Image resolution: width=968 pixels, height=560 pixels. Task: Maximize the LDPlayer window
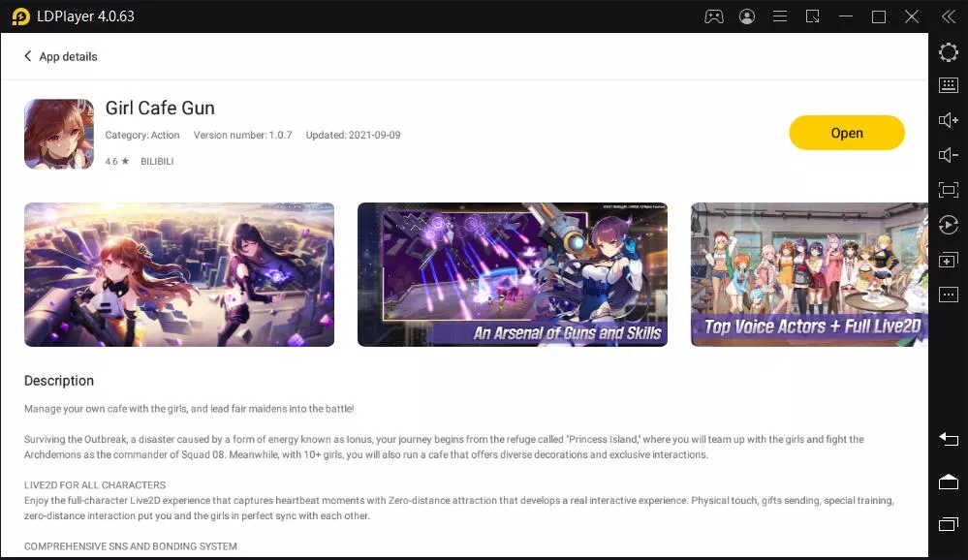pos(879,16)
